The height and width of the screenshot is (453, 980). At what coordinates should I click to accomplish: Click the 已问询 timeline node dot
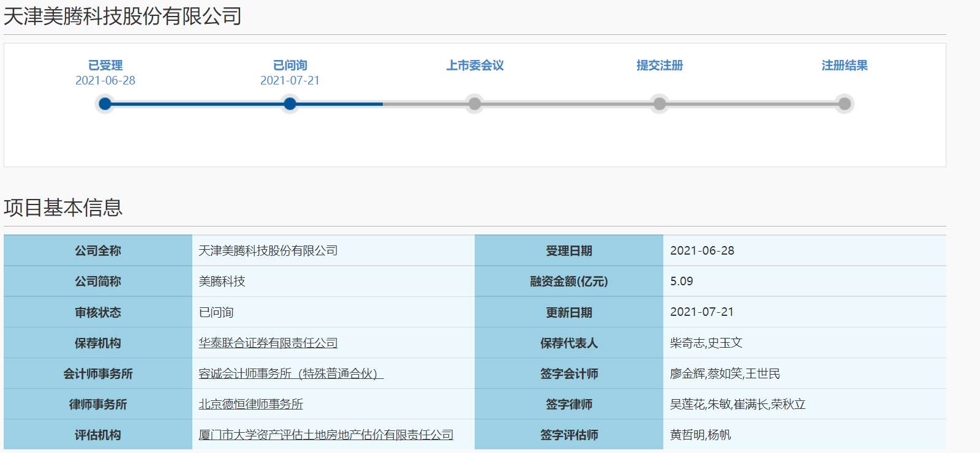(290, 104)
